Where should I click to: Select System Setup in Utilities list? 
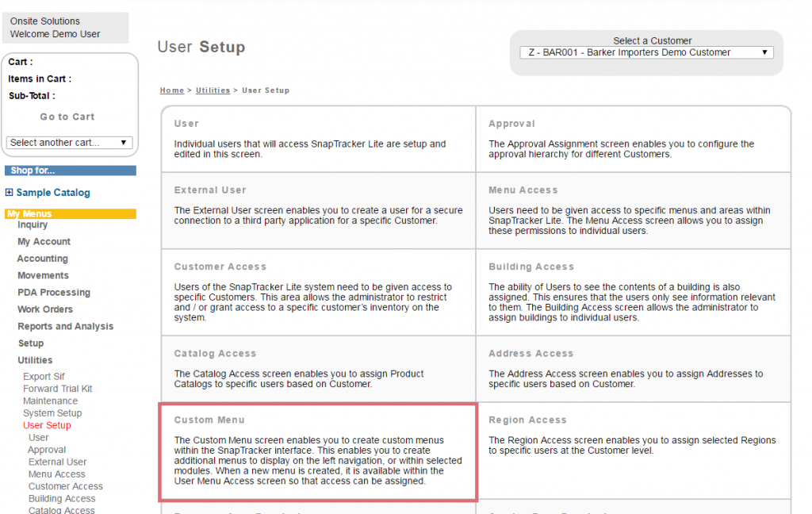pyautogui.click(x=52, y=413)
